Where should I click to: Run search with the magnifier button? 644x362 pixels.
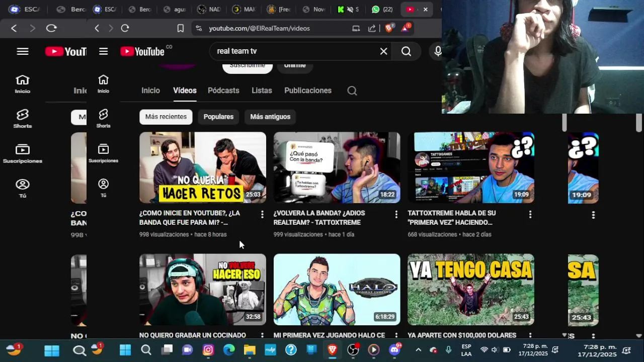(x=407, y=51)
